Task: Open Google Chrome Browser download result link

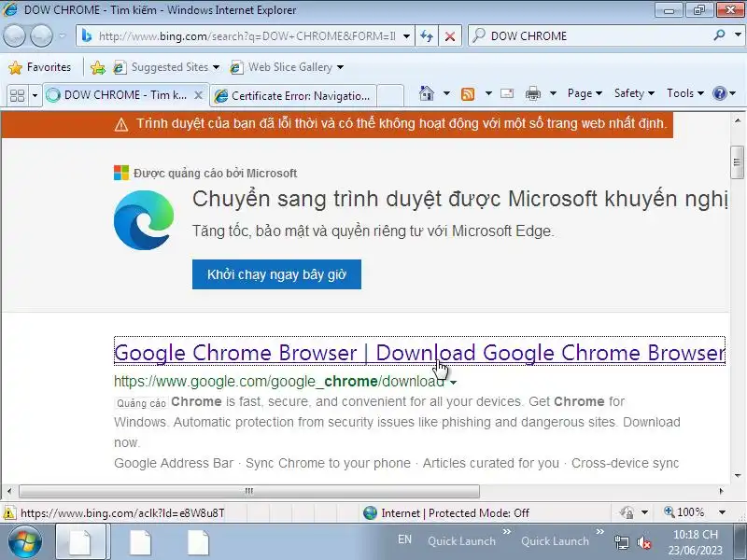Action: tap(419, 353)
